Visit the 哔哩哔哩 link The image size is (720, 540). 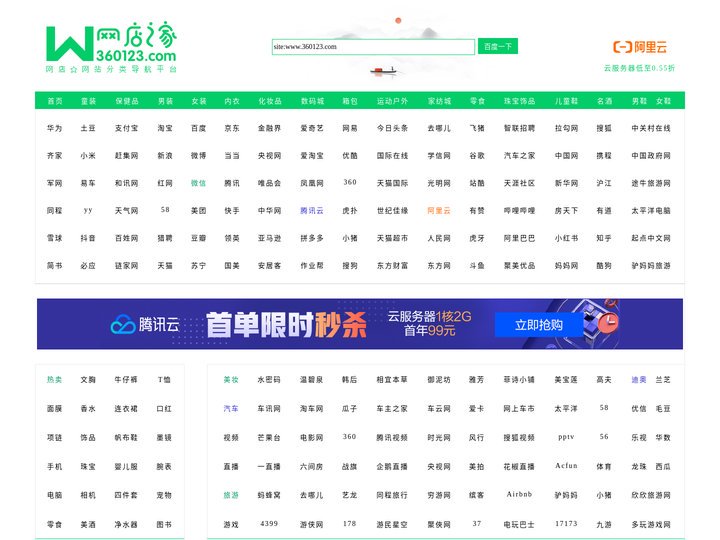pyautogui.click(x=519, y=211)
